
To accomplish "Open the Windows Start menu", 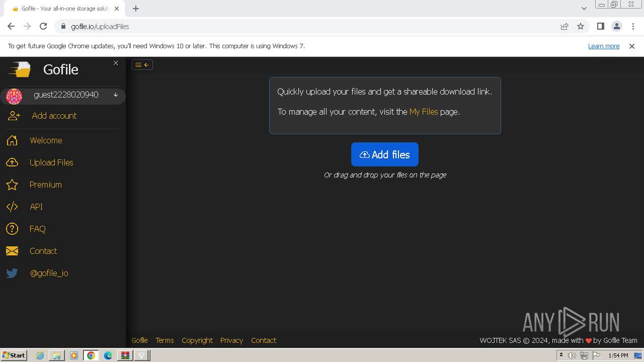I will [x=14, y=355].
